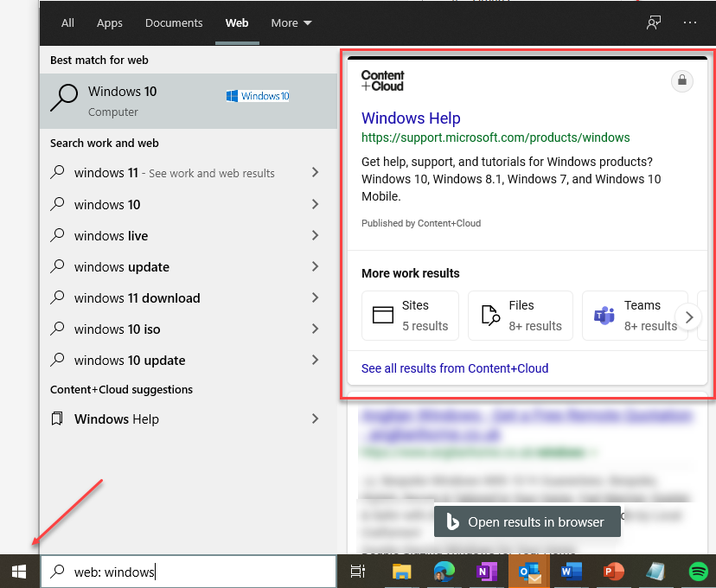Click Open results in browser button

(x=527, y=521)
